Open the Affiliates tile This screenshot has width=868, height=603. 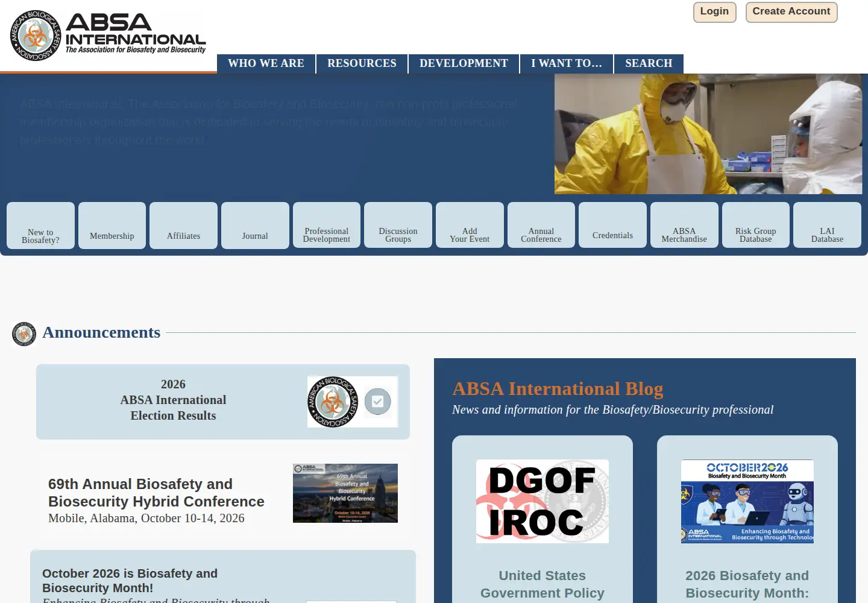183,226
